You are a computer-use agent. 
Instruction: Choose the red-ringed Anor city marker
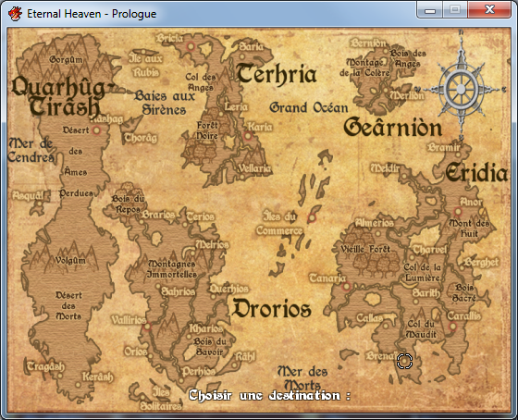pyautogui.click(x=458, y=211)
